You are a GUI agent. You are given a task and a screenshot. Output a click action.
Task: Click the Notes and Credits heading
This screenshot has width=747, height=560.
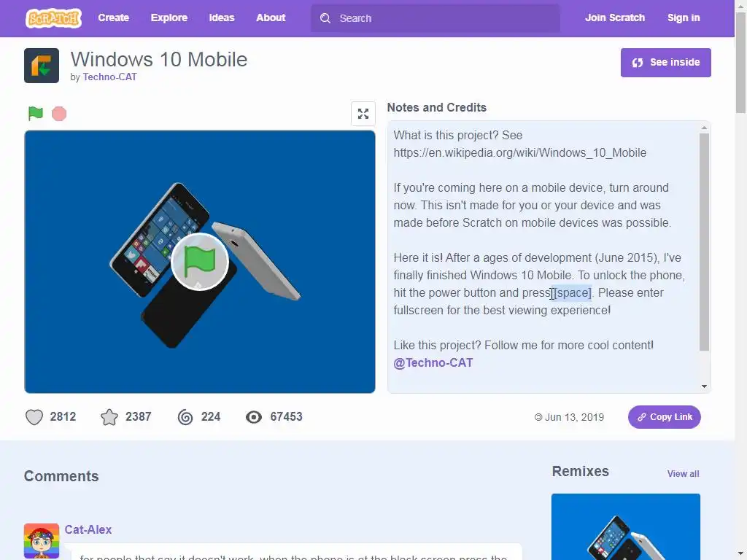(436, 108)
